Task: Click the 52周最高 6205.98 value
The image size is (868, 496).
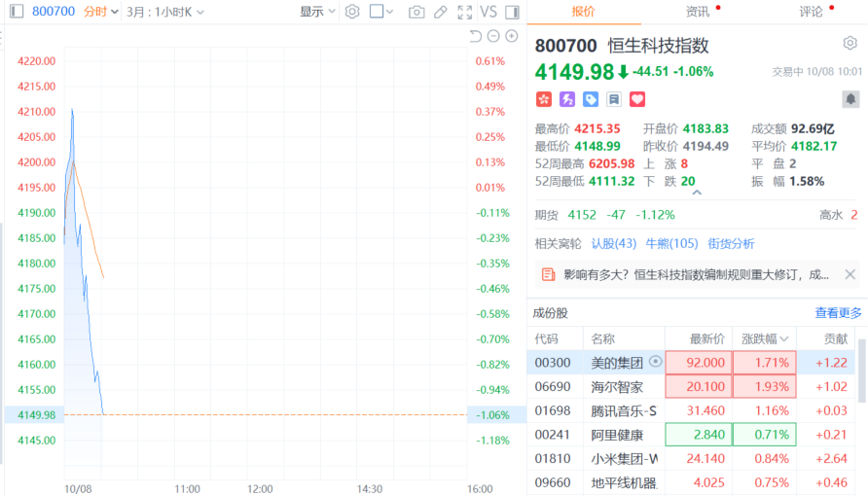Action: pos(612,163)
